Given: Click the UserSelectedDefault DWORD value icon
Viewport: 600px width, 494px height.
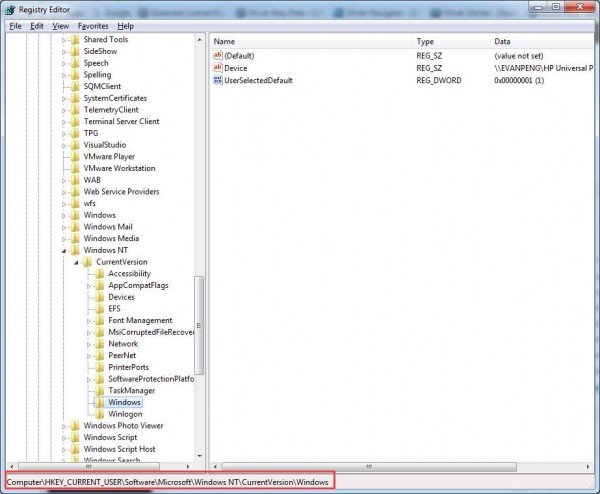Looking at the screenshot, I should (x=218, y=80).
